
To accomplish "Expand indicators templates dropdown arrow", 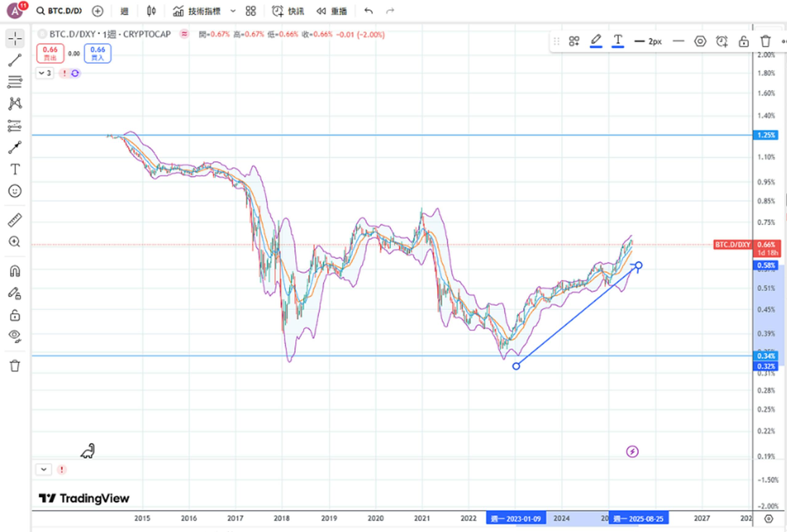I will pos(233,11).
